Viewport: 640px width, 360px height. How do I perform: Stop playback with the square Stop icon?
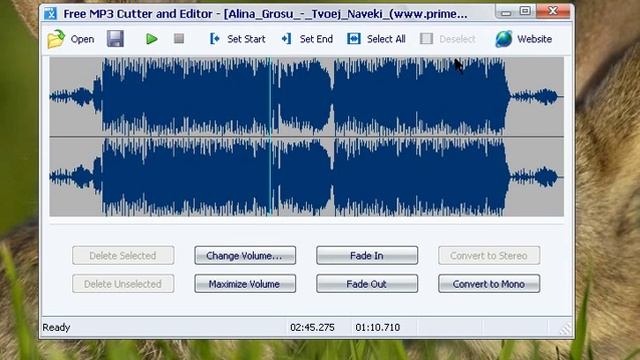tap(179, 38)
